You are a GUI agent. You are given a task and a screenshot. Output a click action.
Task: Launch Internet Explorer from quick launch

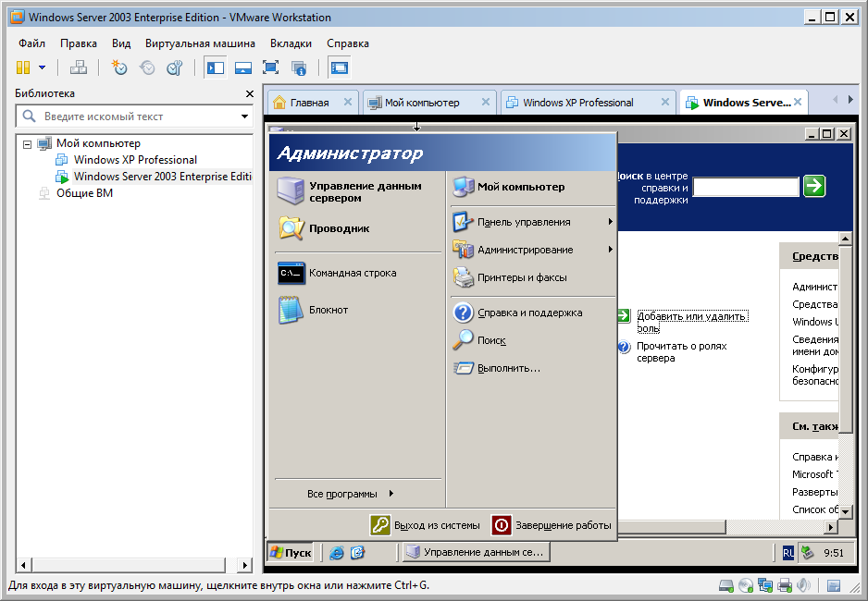(x=337, y=552)
